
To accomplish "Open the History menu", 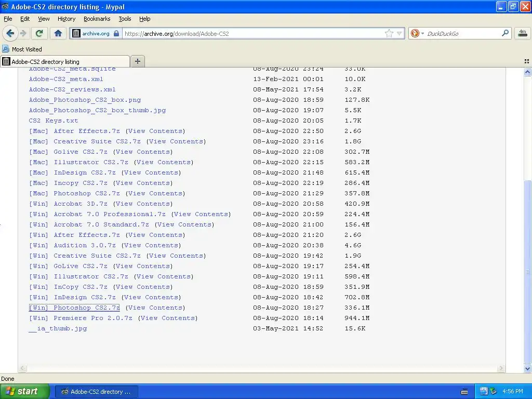I will click(66, 19).
